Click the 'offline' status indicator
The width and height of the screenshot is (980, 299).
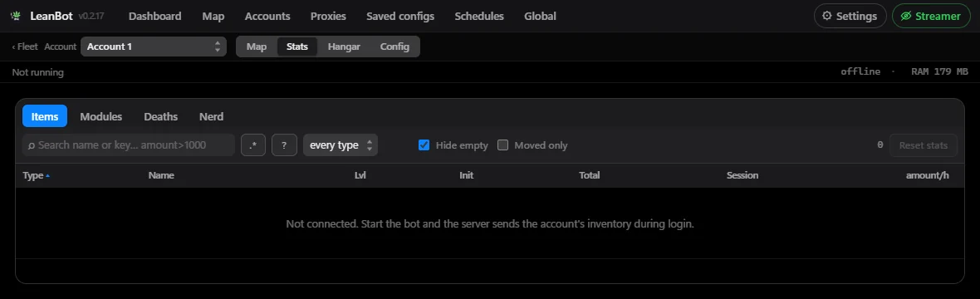(x=860, y=72)
